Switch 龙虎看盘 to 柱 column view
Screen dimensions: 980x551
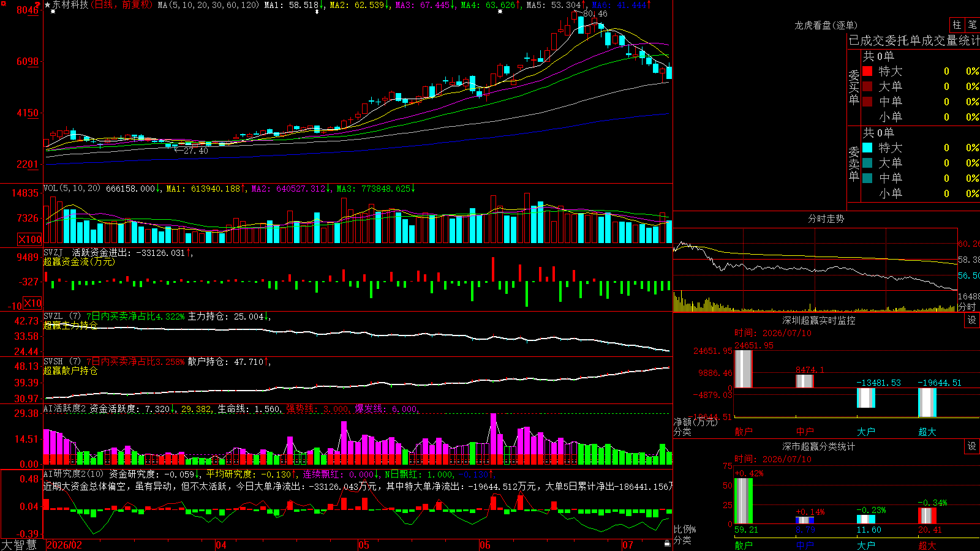[x=957, y=25]
